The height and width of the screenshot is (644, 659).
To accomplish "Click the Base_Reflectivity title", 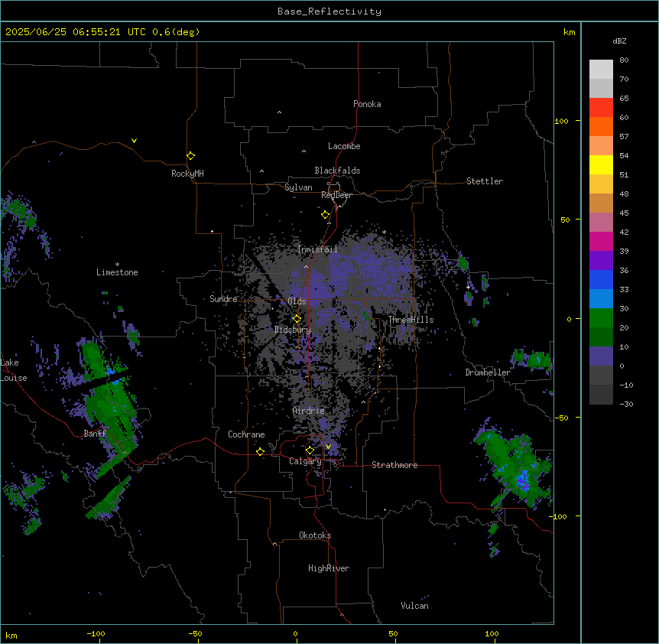I will pyautogui.click(x=329, y=11).
